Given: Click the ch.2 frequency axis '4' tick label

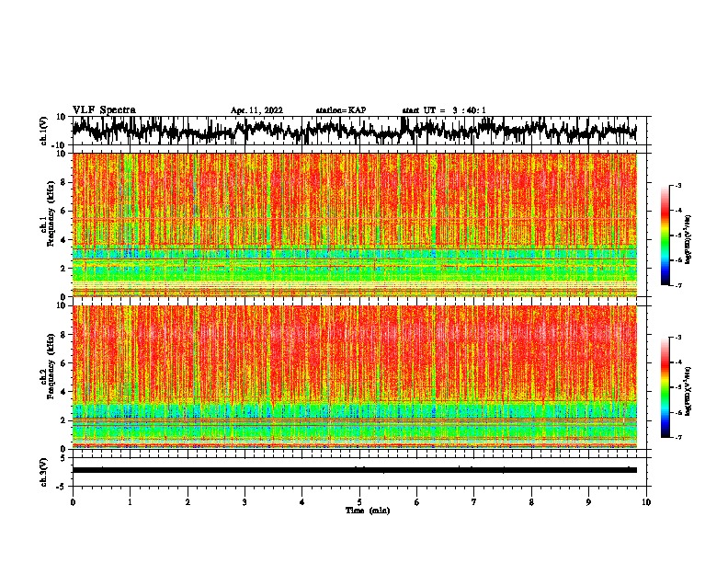Looking at the screenshot, I should point(63,392).
